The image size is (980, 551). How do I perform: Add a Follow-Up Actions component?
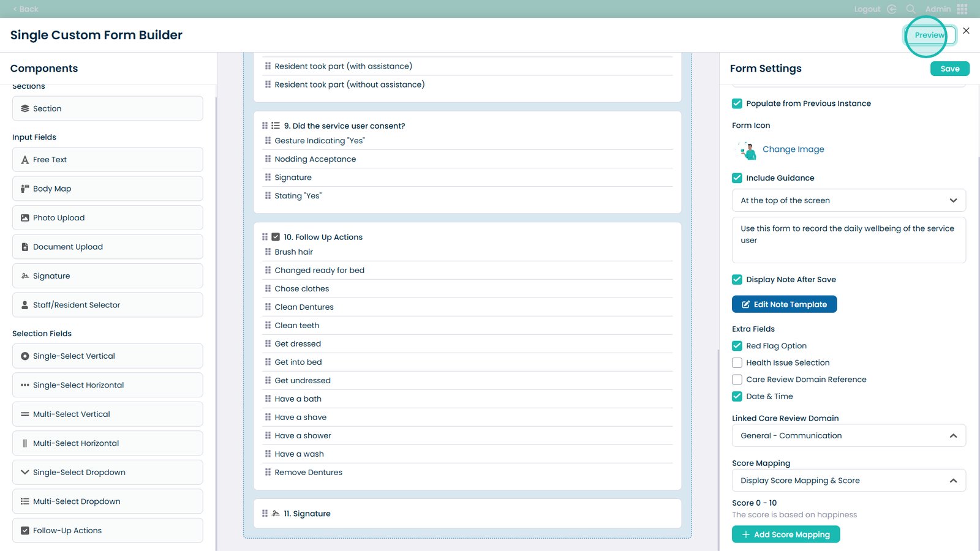108,531
